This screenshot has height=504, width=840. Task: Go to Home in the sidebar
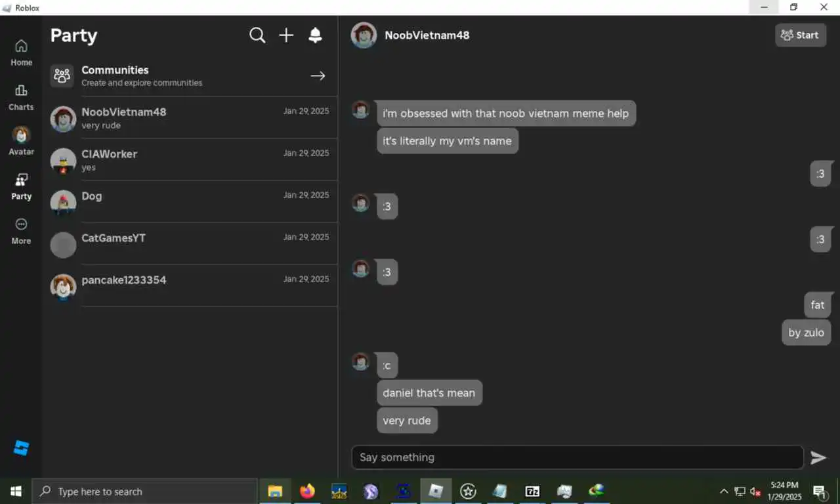[x=21, y=52]
